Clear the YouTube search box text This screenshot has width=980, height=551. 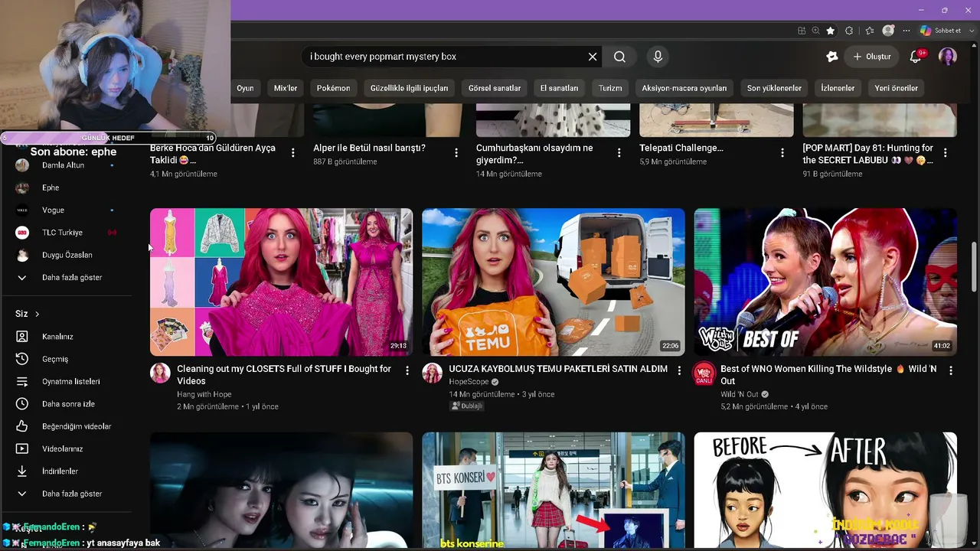(x=593, y=57)
